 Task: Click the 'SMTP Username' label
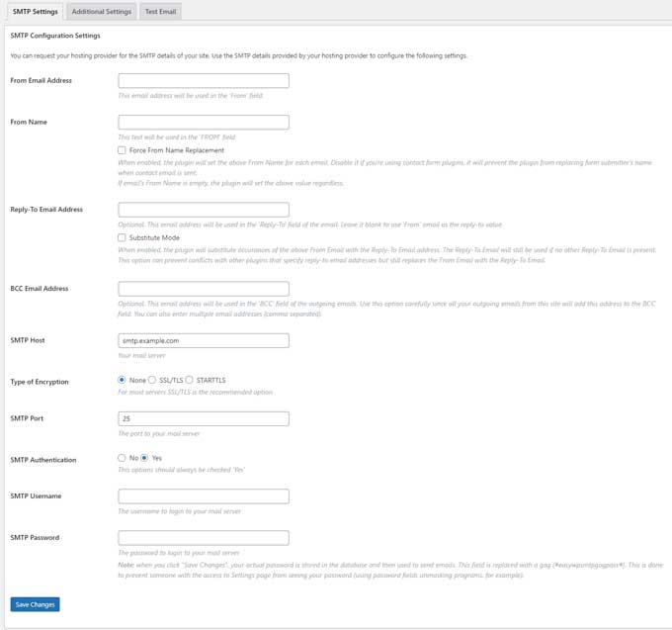[36, 496]
